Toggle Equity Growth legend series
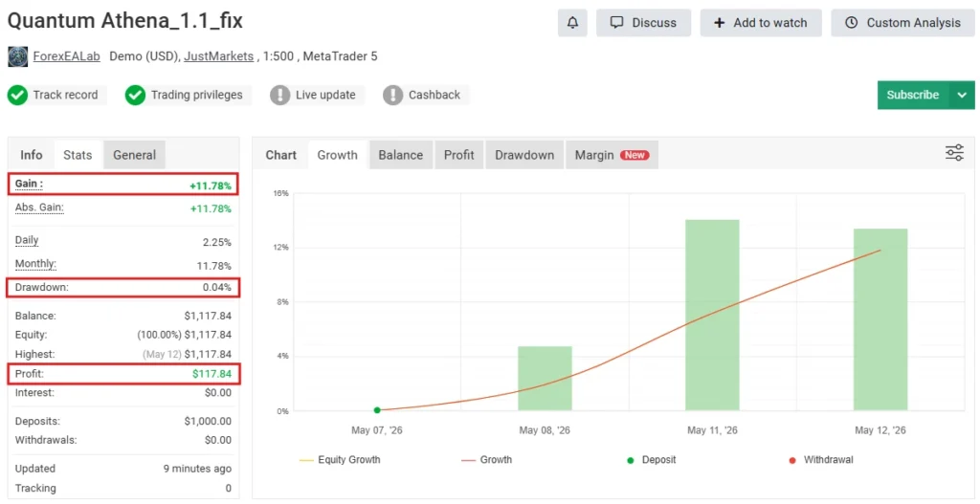The height and width of the screenshot is (504, 980). tap(340, 460)
